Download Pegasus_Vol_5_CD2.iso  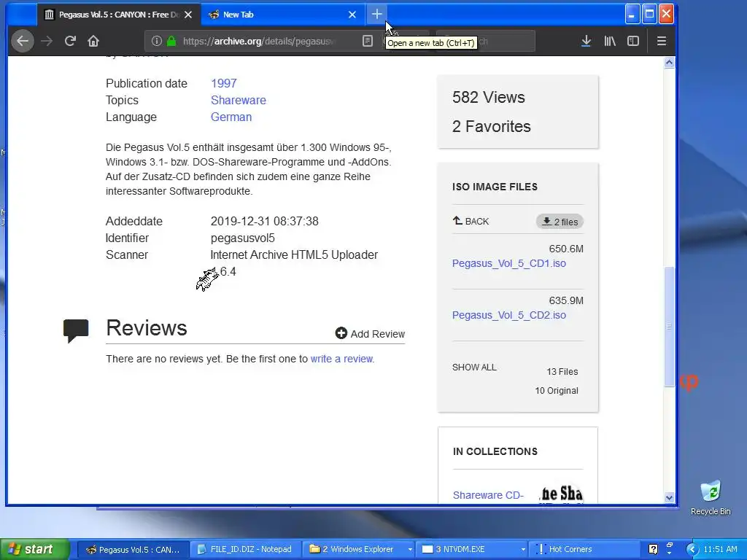point(508,315)
